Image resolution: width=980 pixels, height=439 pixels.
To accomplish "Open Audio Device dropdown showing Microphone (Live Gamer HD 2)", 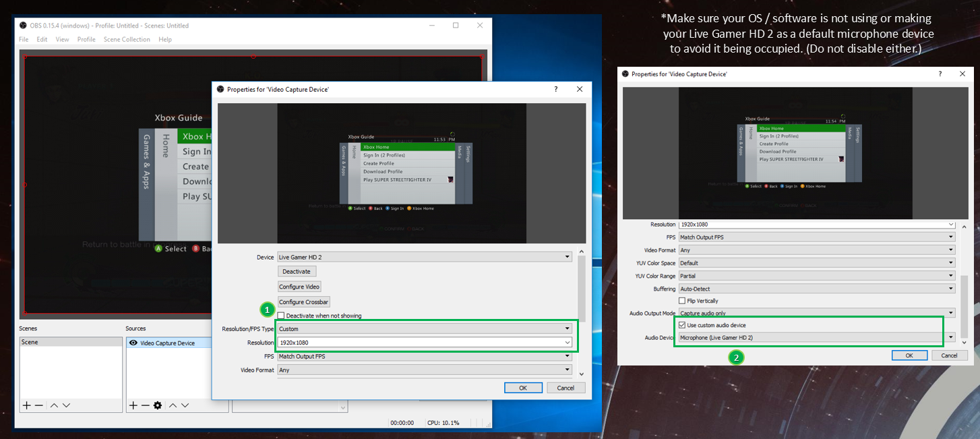I will pyautogui.click(x=816, y=337).
